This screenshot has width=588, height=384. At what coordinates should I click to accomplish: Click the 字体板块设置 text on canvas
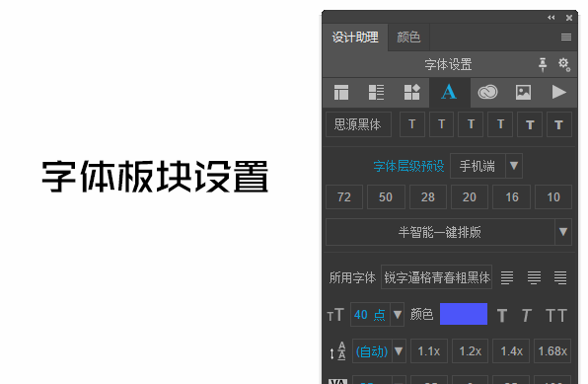[x=155, y=177]
